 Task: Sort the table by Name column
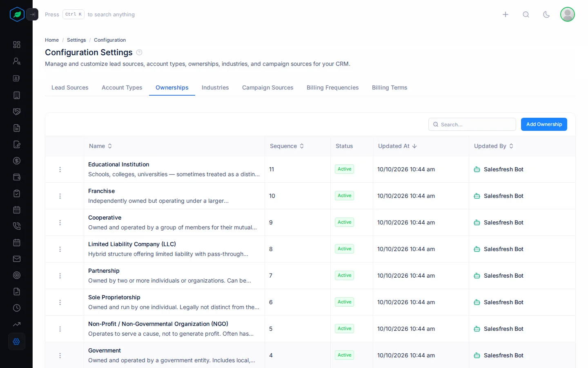(100, 146)
